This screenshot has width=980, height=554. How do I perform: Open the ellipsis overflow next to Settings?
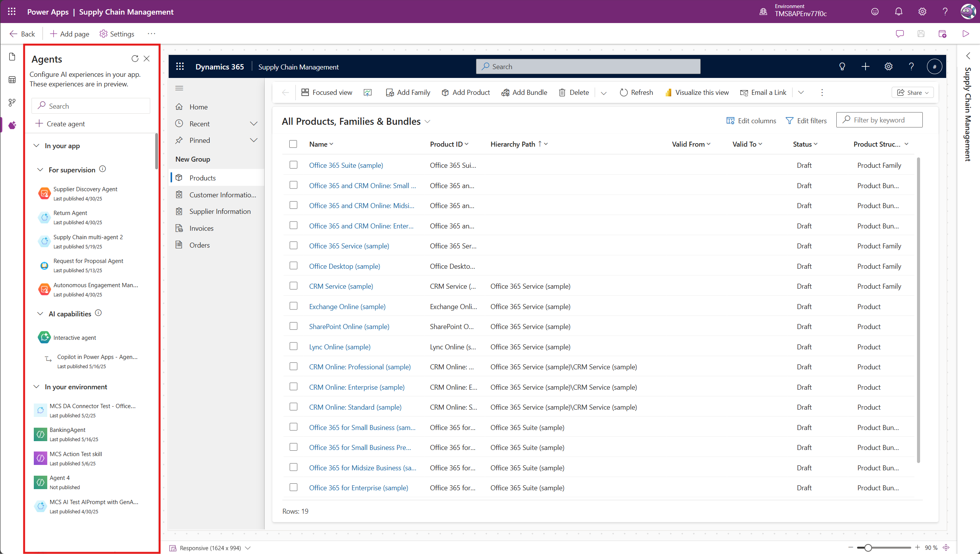[x=151, y=34]
